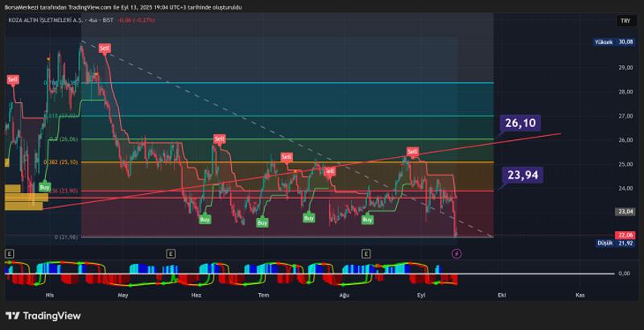Select the Sell signal on the 0.382 line in Tem
The height and width of the screenshot is (330, 644).
287,157
